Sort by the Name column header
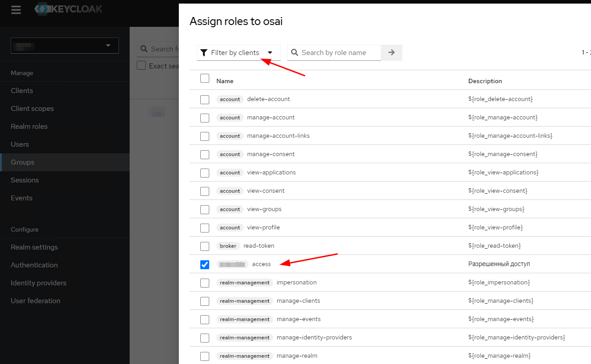The image size is (591, 364). pyautogui.click(x=225, y=81)
